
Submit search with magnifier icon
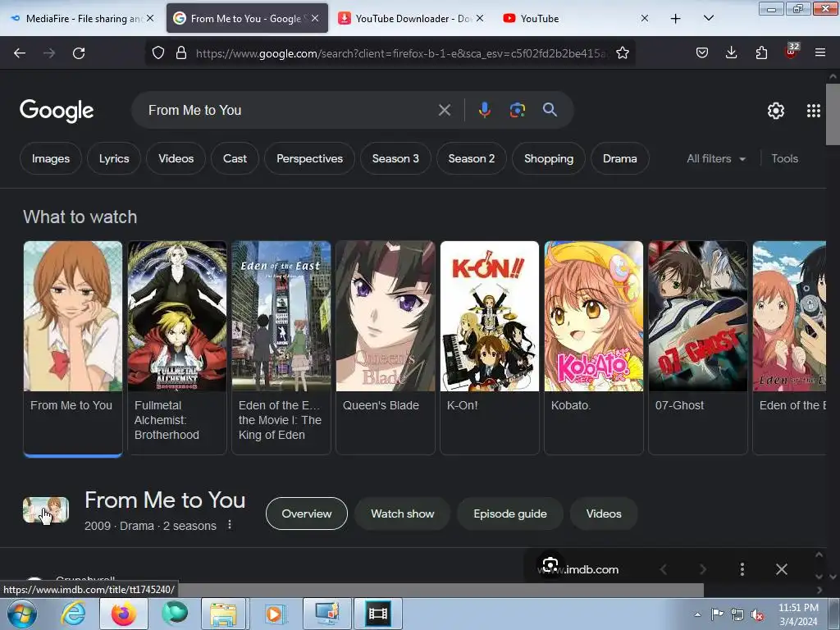coord(550,110)
